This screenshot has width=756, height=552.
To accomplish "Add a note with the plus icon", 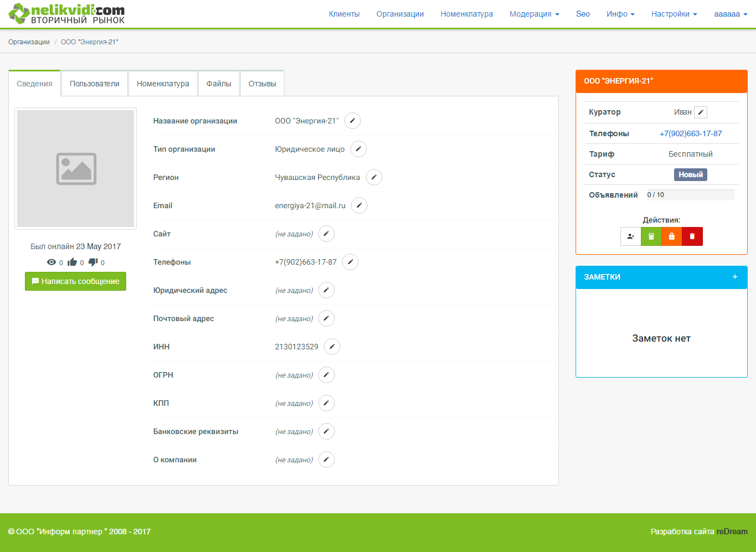I will pyautogui.click(x=735, y=277).
